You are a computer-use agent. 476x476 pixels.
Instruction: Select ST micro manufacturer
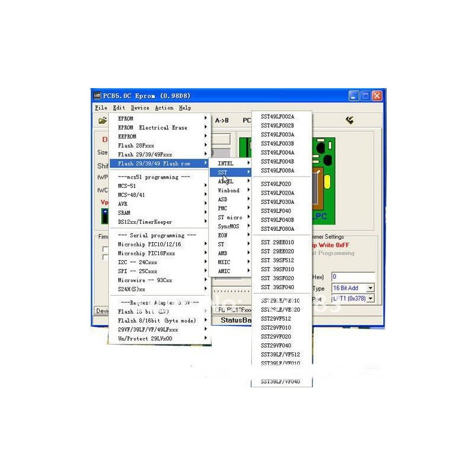(231, 217)
